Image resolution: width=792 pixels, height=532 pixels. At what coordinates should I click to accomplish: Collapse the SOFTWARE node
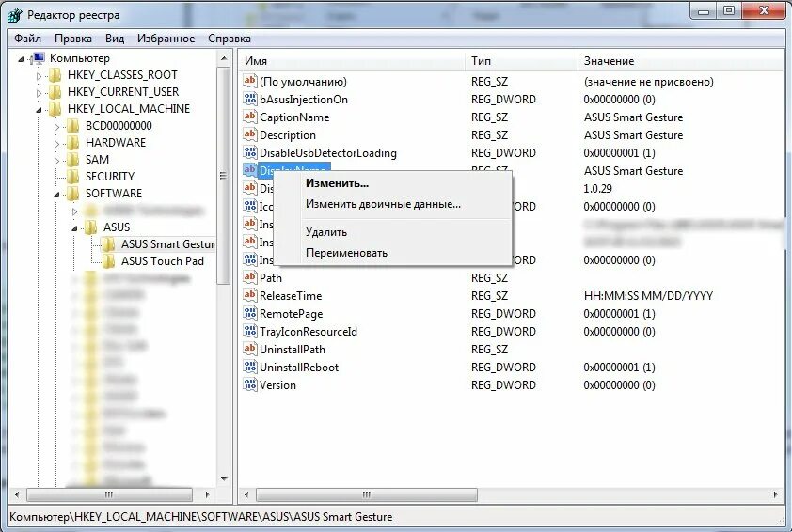pos(56,195)
